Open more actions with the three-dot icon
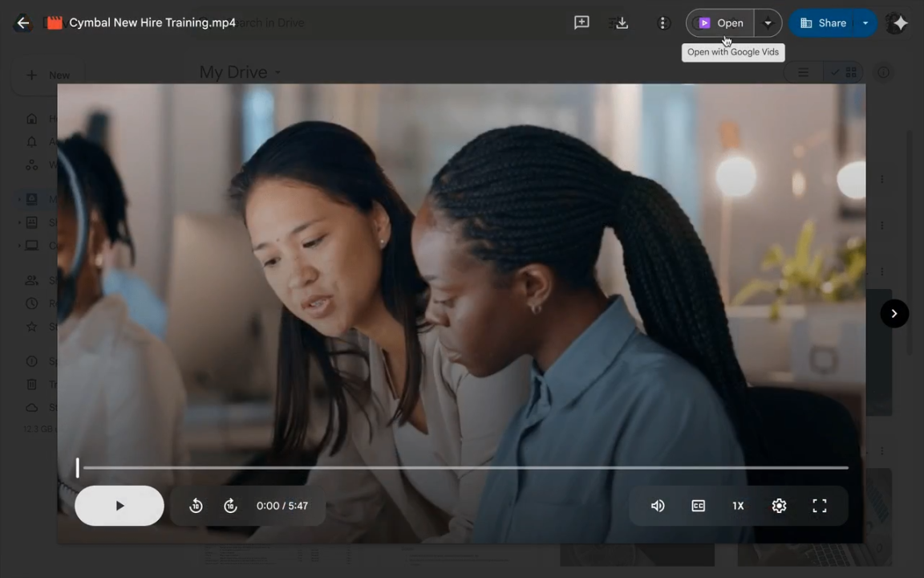924x578 pixels. tap(663, 22)
